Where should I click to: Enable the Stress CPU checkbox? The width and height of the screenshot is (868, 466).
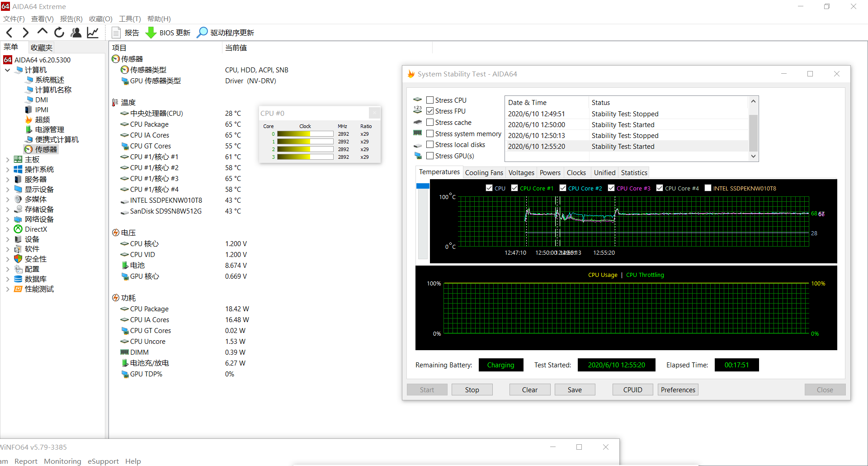(x=430, y=100)
